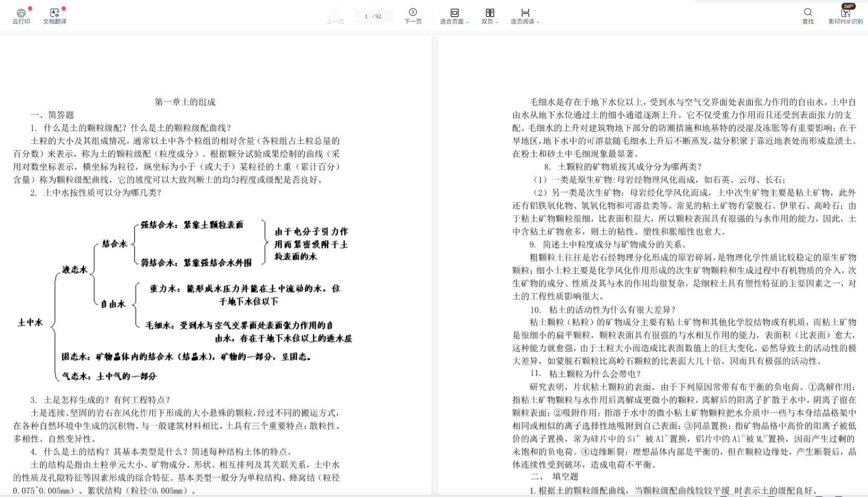Viewport: 868px width, 497px height.
Task: Click question 2 about 土中水按性质 classification
Action: click(96, 192)
